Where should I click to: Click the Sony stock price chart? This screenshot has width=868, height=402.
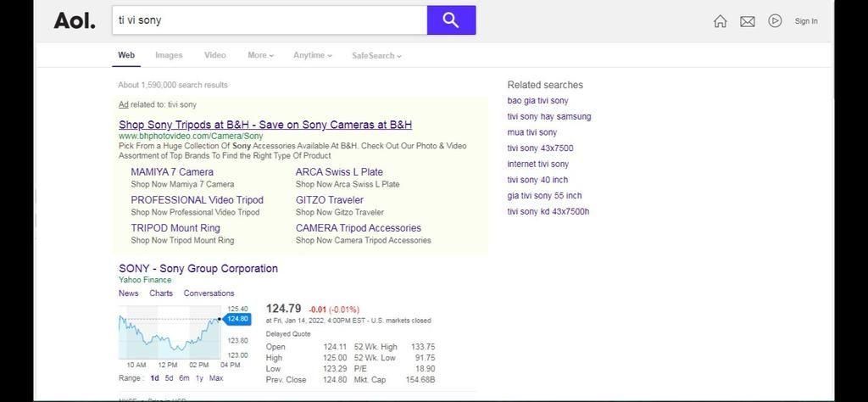point(170,332)
